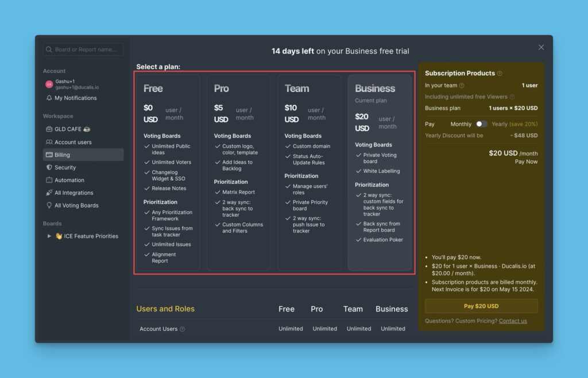Click the All Integrations icon

(49, 193)
